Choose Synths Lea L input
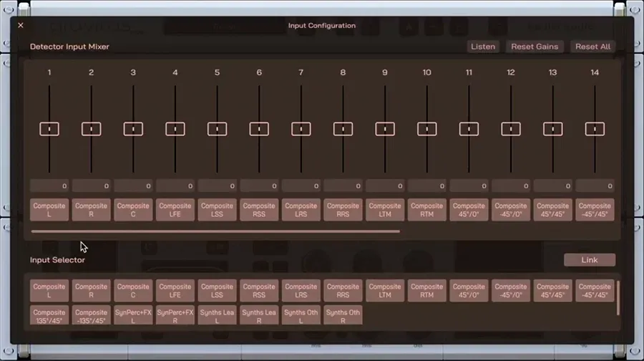Image resolution: width=644 pixels, height=361 pixels. pos(217,315)
